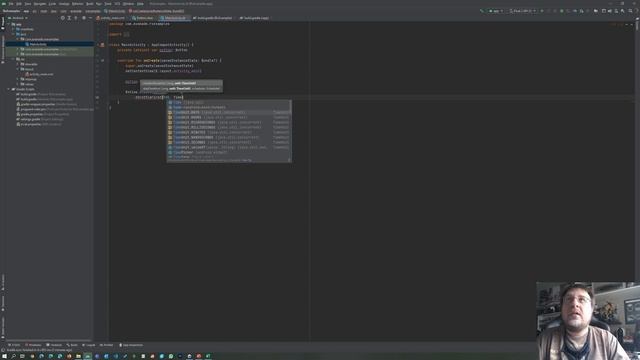
Task: Open the Windows Start menu
Action: [x=4, y=356]
